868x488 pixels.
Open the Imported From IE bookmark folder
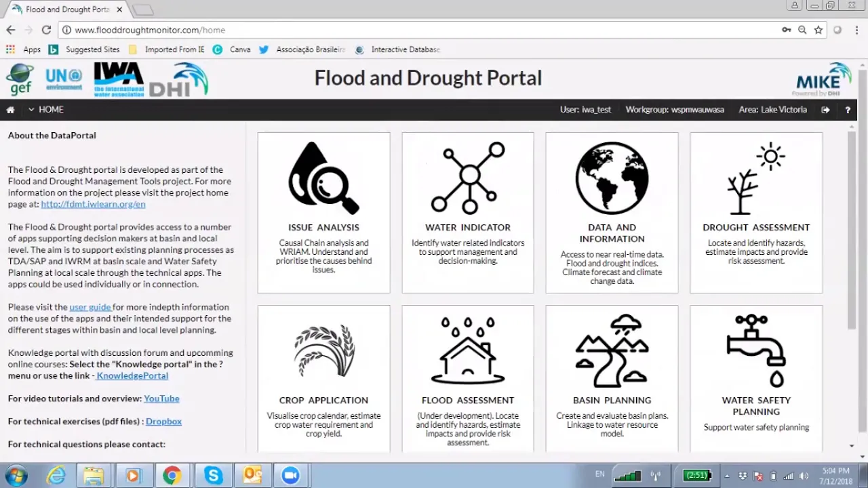tap(166, 49)
